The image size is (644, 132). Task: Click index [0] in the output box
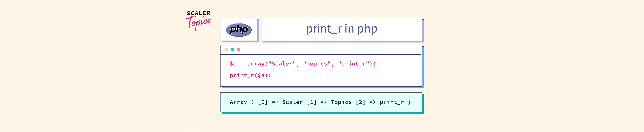click(263, 102)
